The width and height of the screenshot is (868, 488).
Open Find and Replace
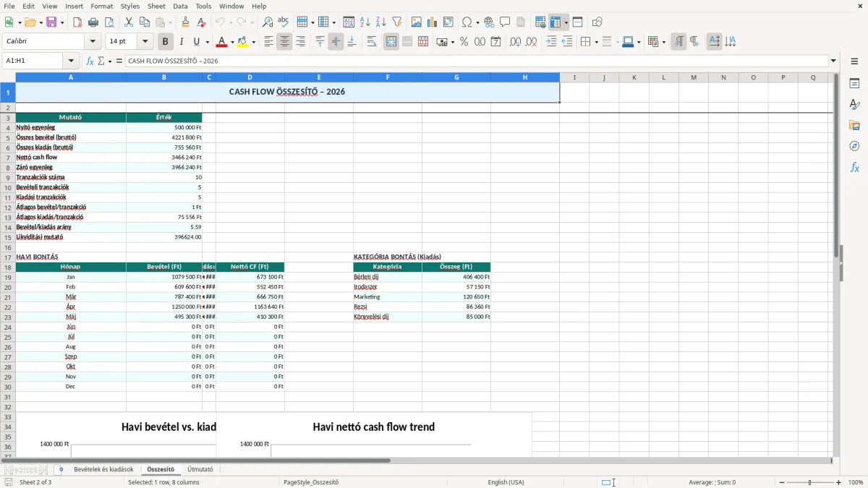click(268, 22)
